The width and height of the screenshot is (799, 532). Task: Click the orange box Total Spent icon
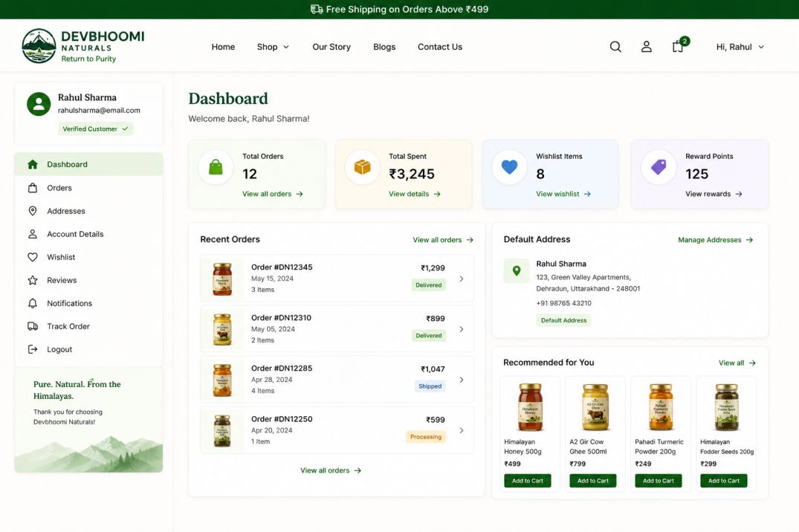click(362, 167)
